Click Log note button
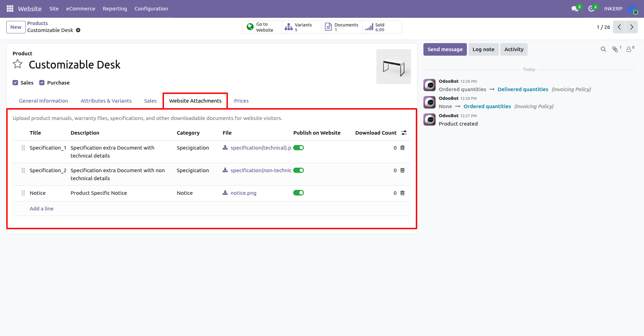 point(484,49)
